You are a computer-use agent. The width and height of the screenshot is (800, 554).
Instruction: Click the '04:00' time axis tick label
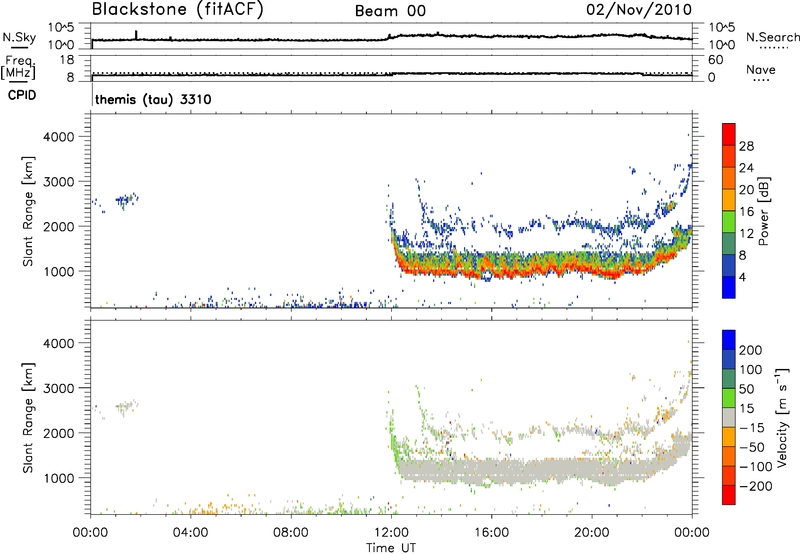pos(190,533)
